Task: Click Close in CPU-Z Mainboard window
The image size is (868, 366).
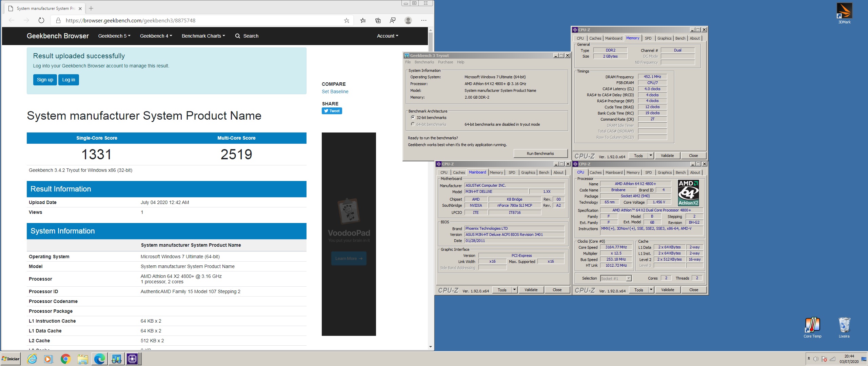Action: (x=557, y=290)
